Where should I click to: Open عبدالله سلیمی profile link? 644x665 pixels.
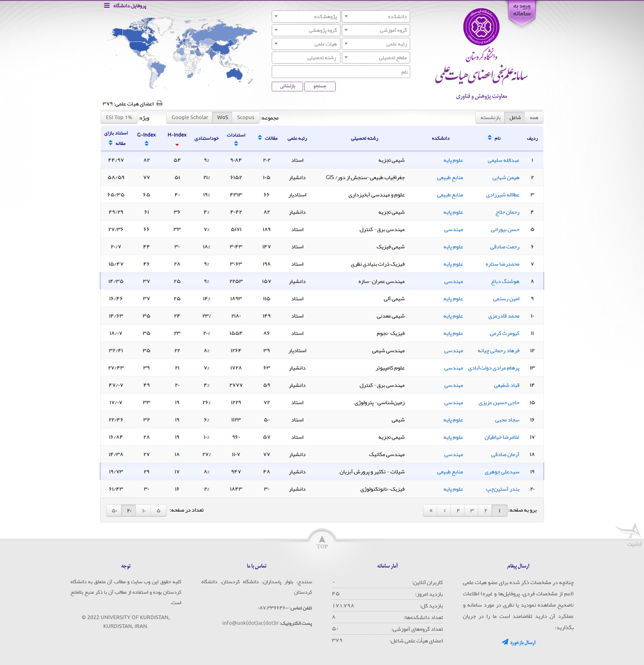coord(503,160)
